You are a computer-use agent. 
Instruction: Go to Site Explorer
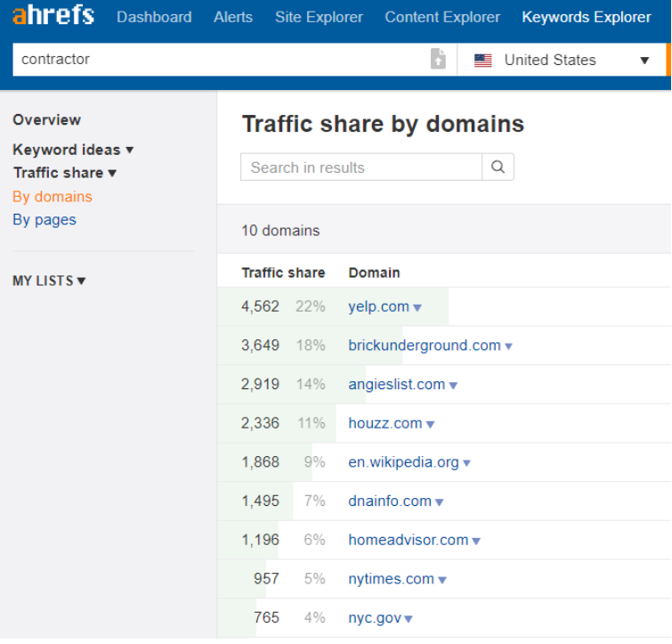319,17
